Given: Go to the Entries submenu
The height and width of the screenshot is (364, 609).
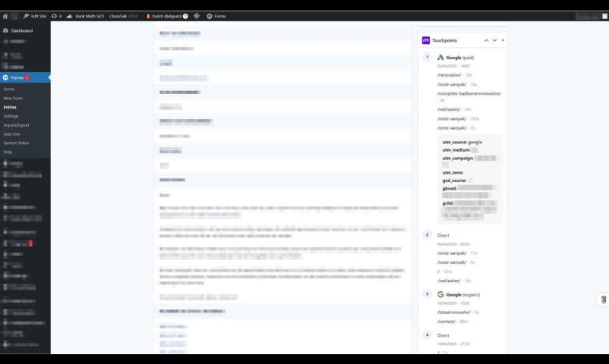Looking at the screenshot, I should point(10,107).
